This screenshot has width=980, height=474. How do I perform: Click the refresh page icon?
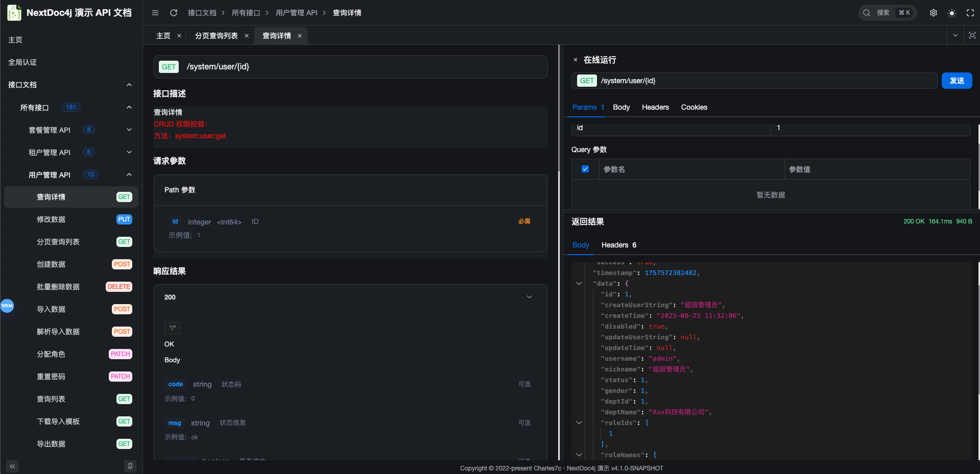click(x=174, y=13)
